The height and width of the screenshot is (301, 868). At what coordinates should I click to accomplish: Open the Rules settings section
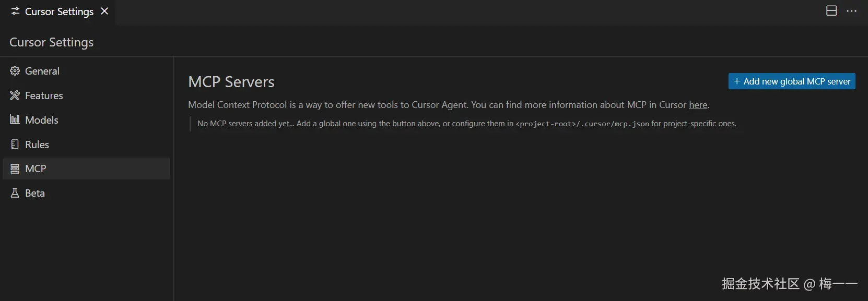(x=37, y=145)
